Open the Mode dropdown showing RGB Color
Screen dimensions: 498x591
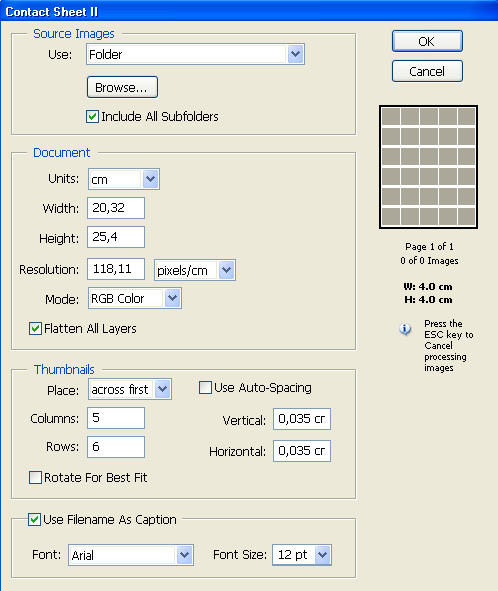(135, 298)
